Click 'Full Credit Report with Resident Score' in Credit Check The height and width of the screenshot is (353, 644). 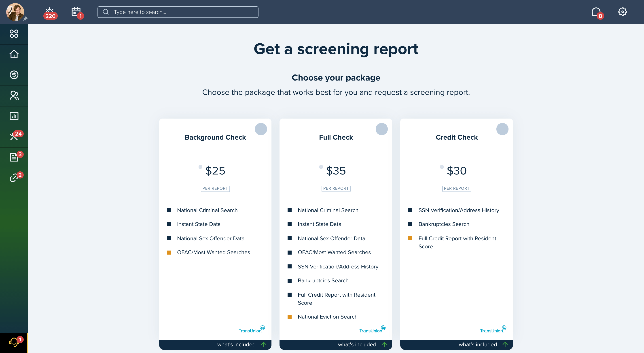pyautogui.click(x=457, y=242)
